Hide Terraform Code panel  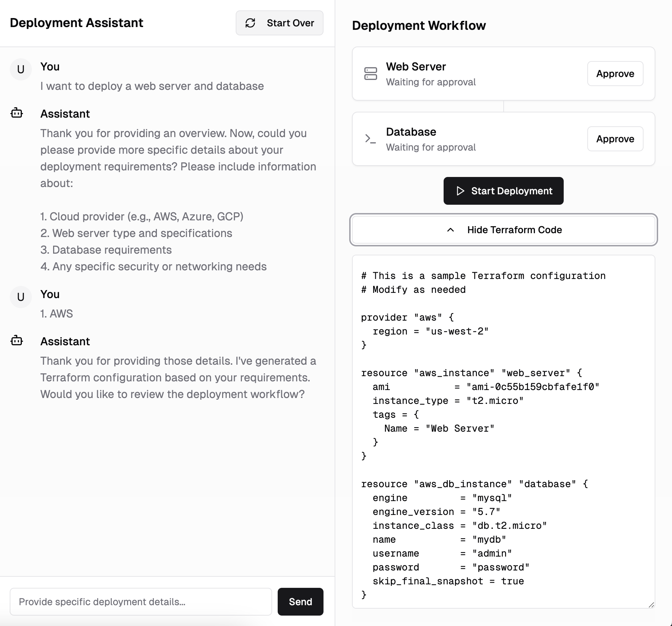514,230
